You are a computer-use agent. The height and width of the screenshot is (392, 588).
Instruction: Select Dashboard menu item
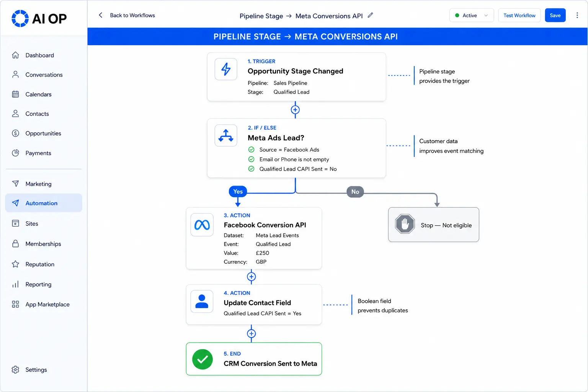[x=44, y=55]
